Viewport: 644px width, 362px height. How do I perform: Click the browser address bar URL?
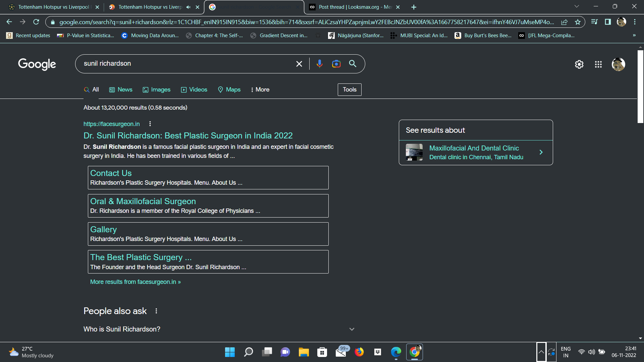click(307, 22)
